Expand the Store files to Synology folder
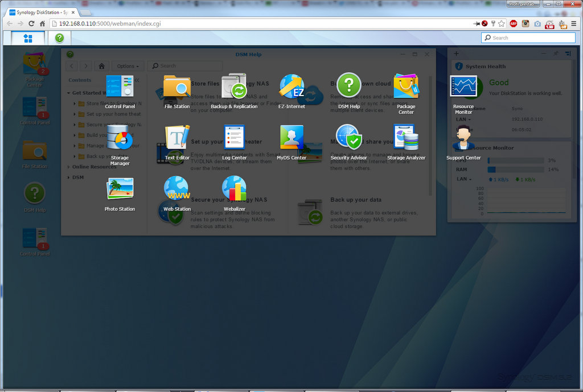 tap(75, 104)
